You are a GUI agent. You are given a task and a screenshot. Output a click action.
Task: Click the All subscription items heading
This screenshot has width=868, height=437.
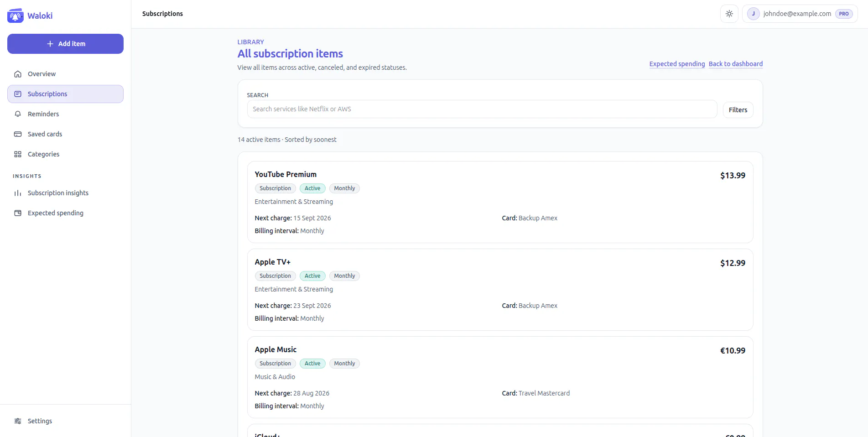point(290,54)
